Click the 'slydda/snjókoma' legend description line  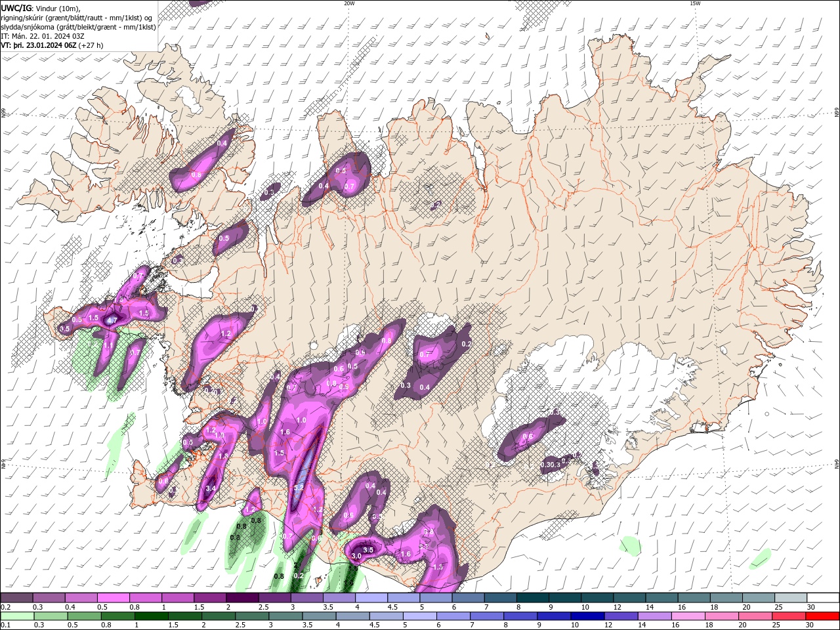point(78,27)
